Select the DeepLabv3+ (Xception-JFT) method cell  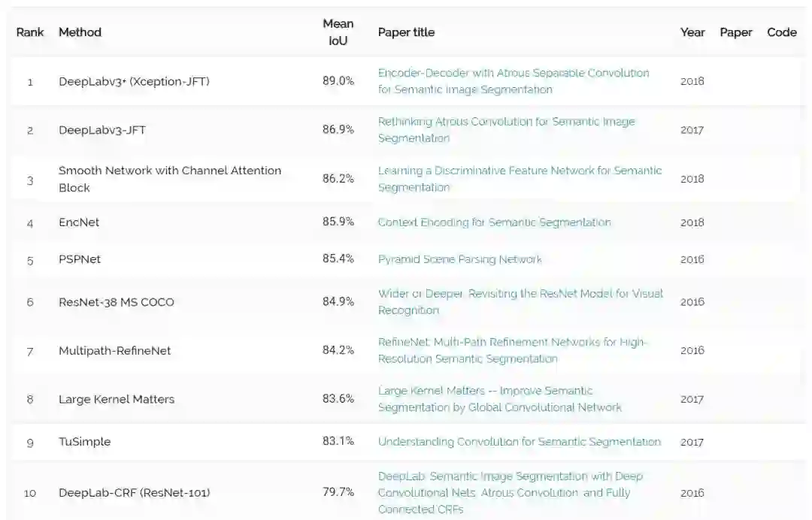(134, 81)
